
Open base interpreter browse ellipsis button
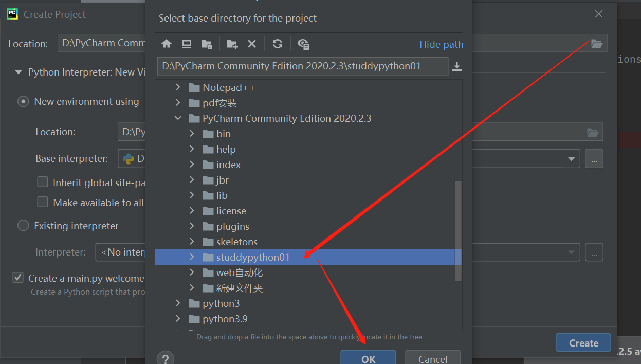tap(594, 159)
